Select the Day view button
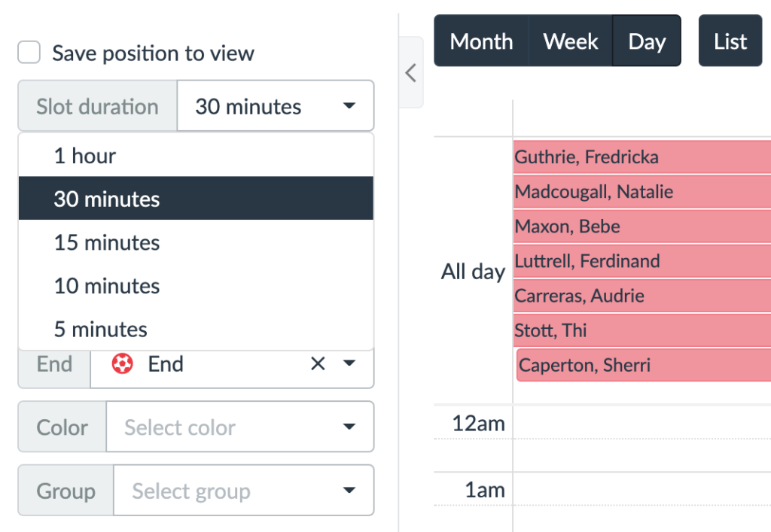Image resolution: width=771 pixels, height=532 pixels. point(646,40)
